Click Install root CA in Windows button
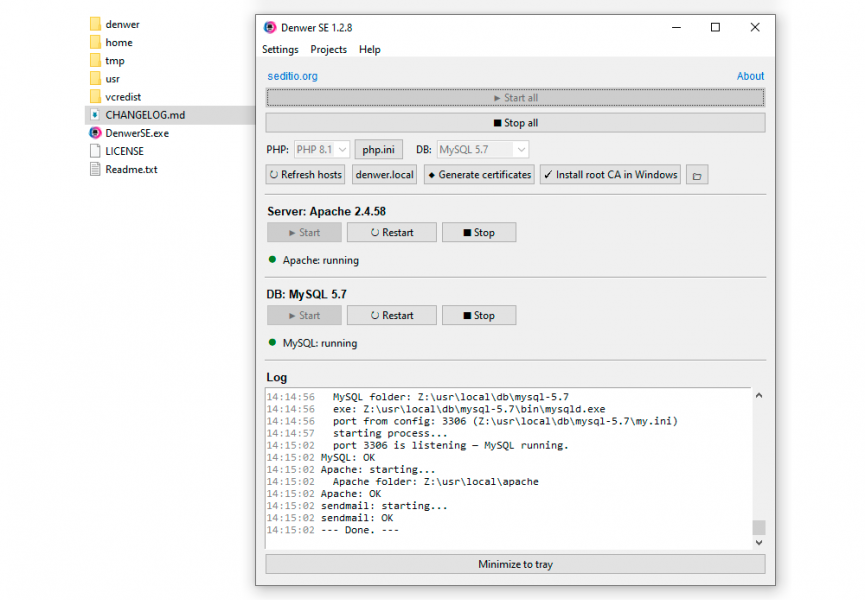 610,175
